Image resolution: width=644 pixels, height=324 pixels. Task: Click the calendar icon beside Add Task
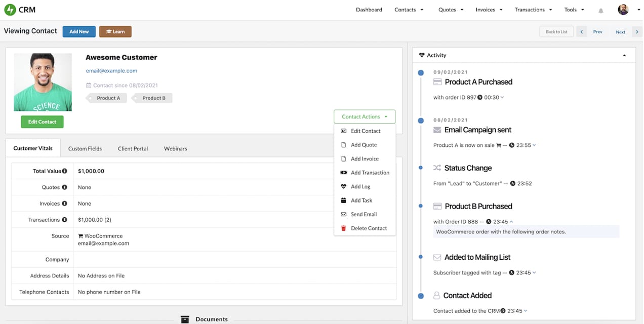(343, 200)
